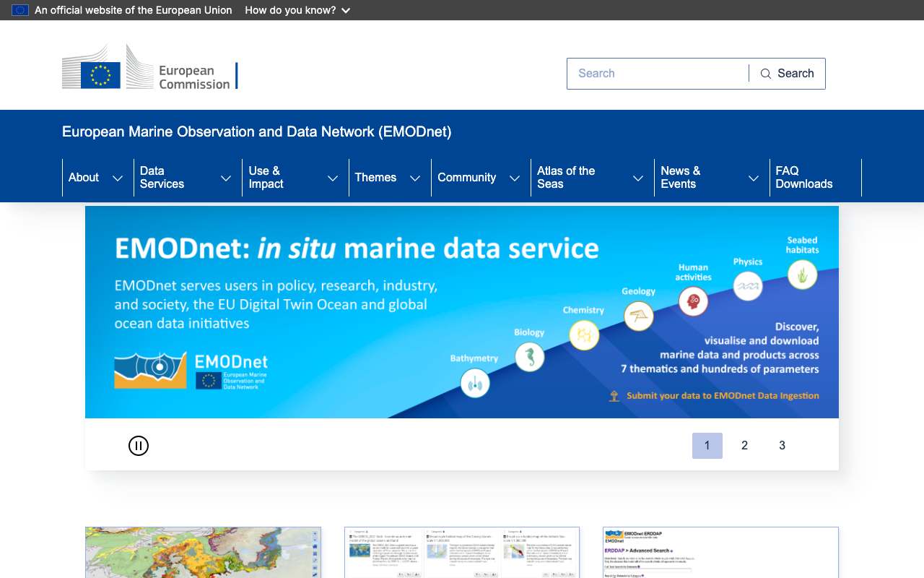
Task: Jump to carousel slide 3
Action: [x=782, y=446]
